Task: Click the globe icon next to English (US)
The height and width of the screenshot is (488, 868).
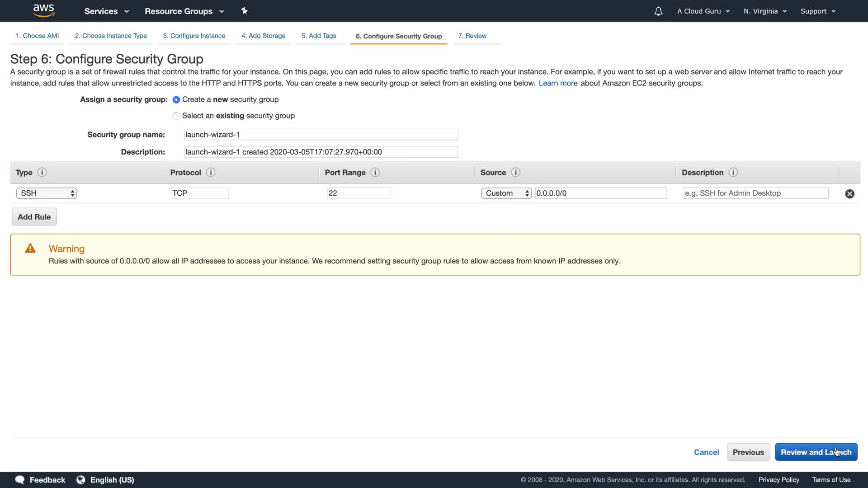Action: [x=81, y=479]
